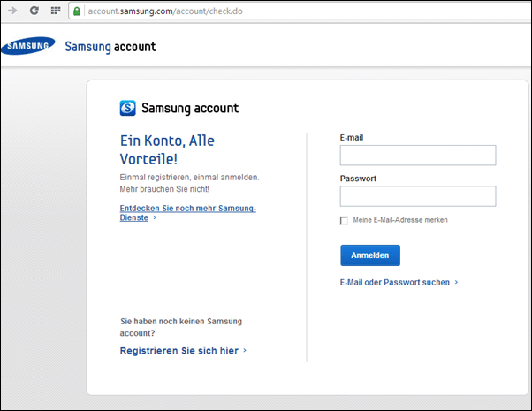Open Entdecken Sie noch mehr Samsung-Dienste link
Image resolution: width=532 pixels, height=411 pixels.
[x=188, y=213]
